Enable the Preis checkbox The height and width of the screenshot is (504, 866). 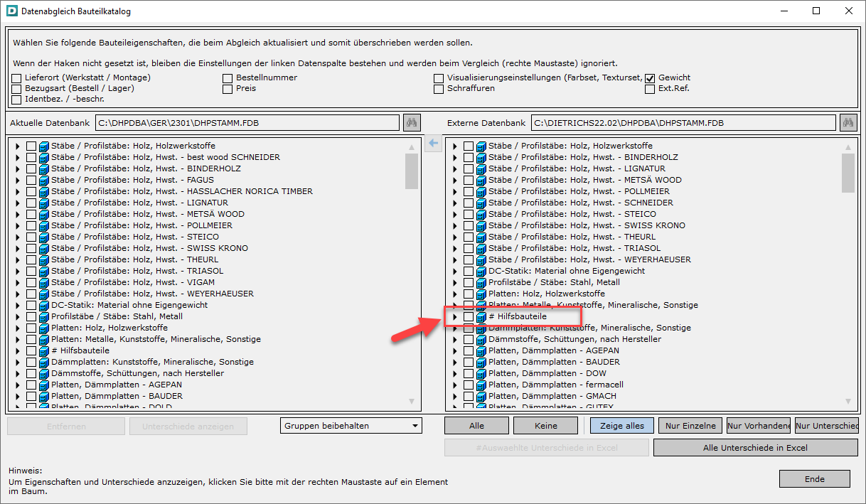(x=228, y=89)
